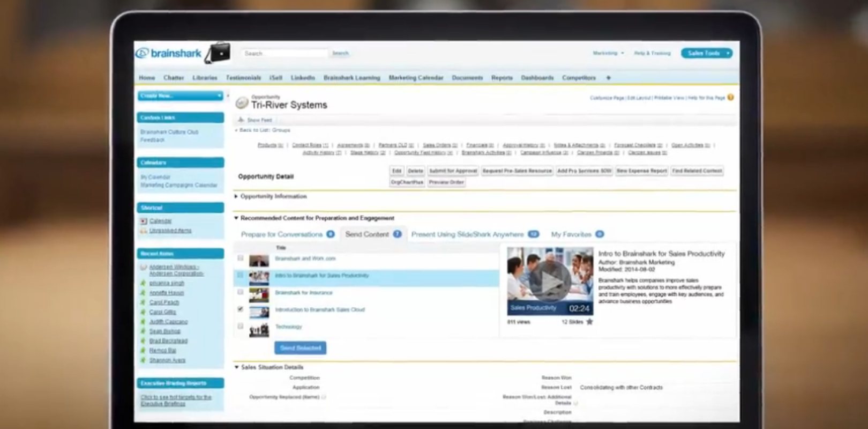Click the Products related list link
The image size is (868, 429).
tap(270, 145)
